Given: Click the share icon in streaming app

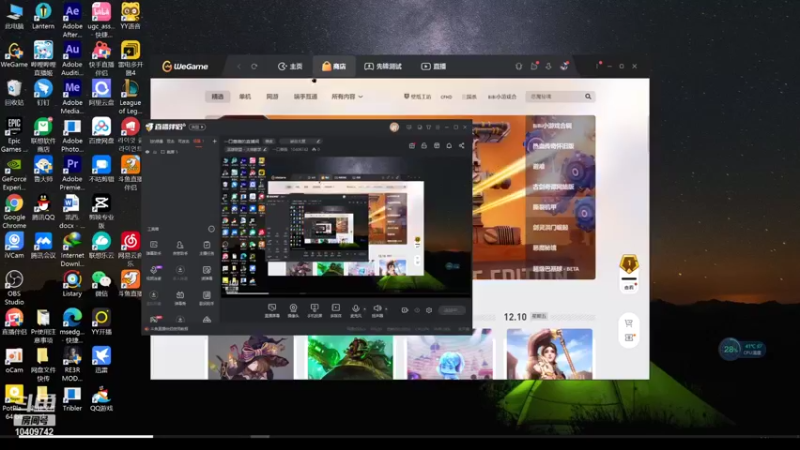Looking at the screenshot, I should 461,145.
